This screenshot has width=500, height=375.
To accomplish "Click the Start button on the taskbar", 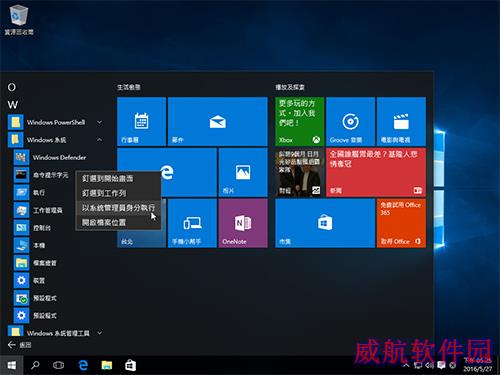I will pos(11,366).
